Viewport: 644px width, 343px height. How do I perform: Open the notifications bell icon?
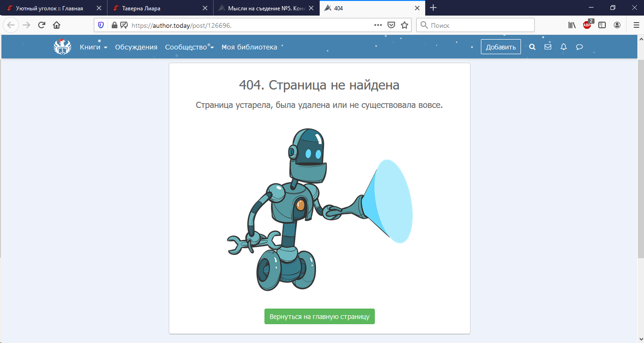point(563,47)
